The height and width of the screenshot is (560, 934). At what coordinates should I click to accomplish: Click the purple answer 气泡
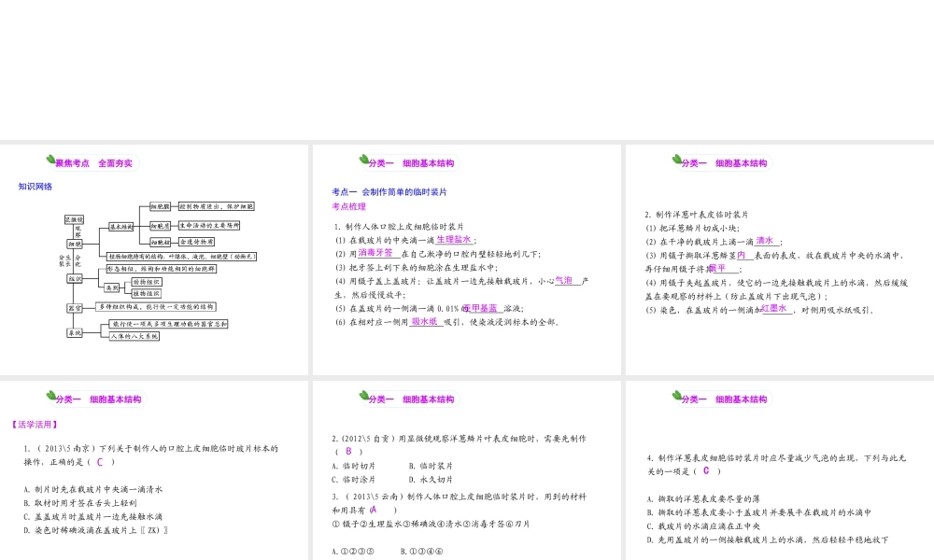[x=563, y=280]
